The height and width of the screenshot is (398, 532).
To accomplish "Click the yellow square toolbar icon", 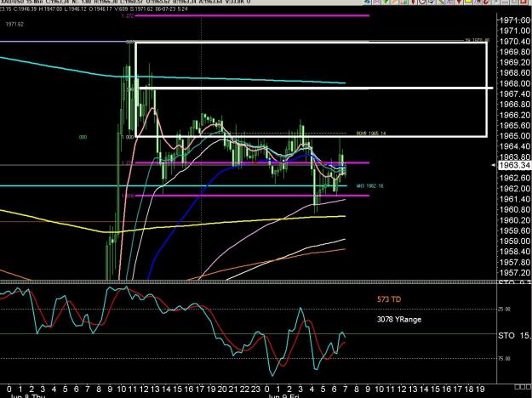I will 468,2.
